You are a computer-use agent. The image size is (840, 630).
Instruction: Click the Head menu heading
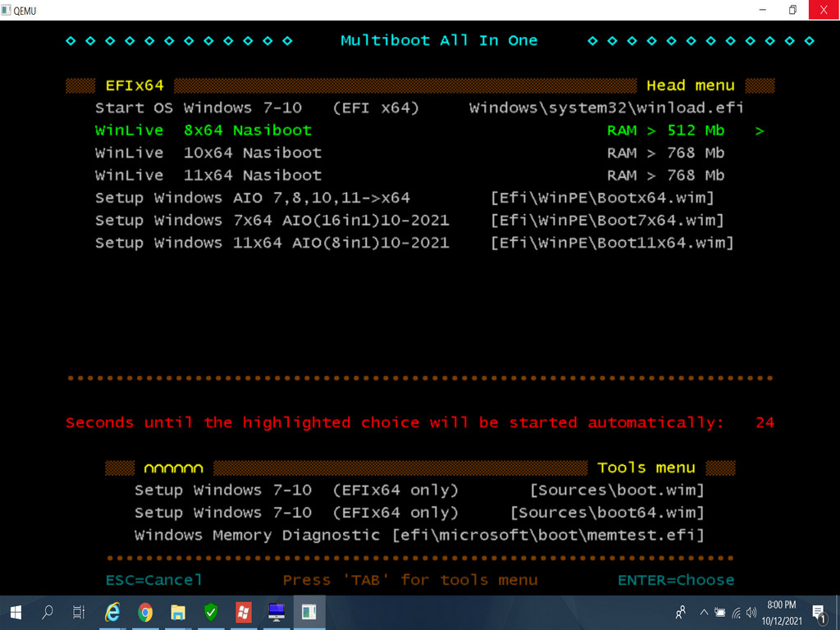tap(691, 85)
